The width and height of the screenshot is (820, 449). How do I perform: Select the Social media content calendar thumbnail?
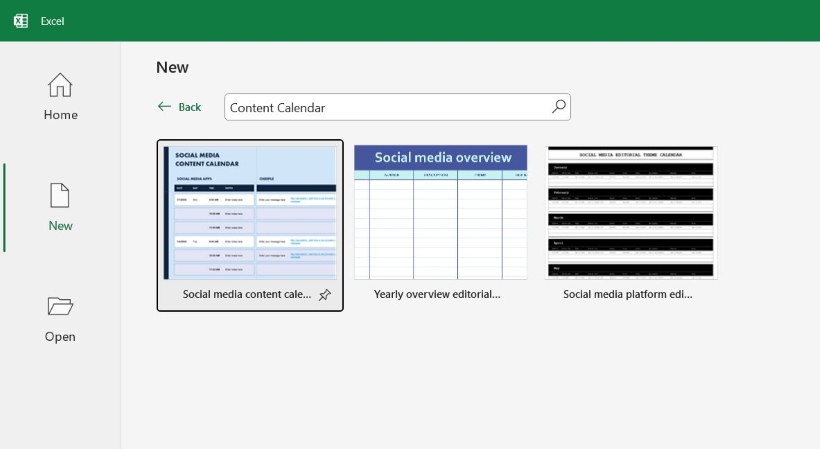click(x=250, y=212)
